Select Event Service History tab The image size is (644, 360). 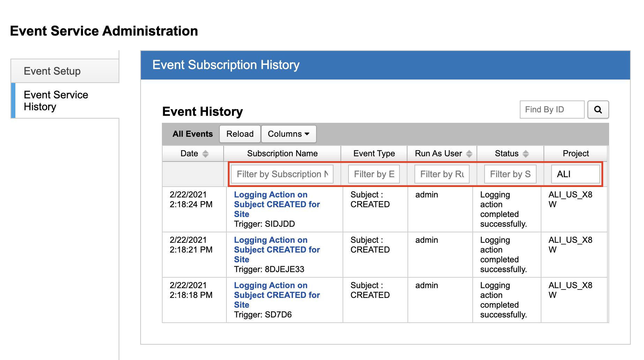point(56,100)
